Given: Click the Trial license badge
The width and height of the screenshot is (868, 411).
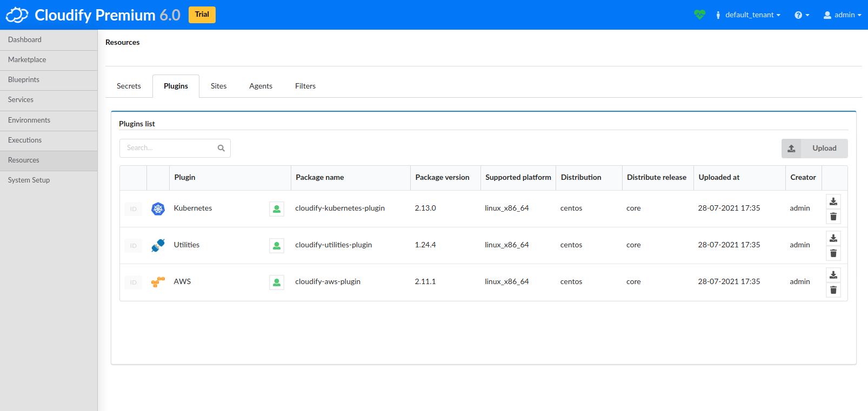Looking at the screenshot, I should click(202, 15).
